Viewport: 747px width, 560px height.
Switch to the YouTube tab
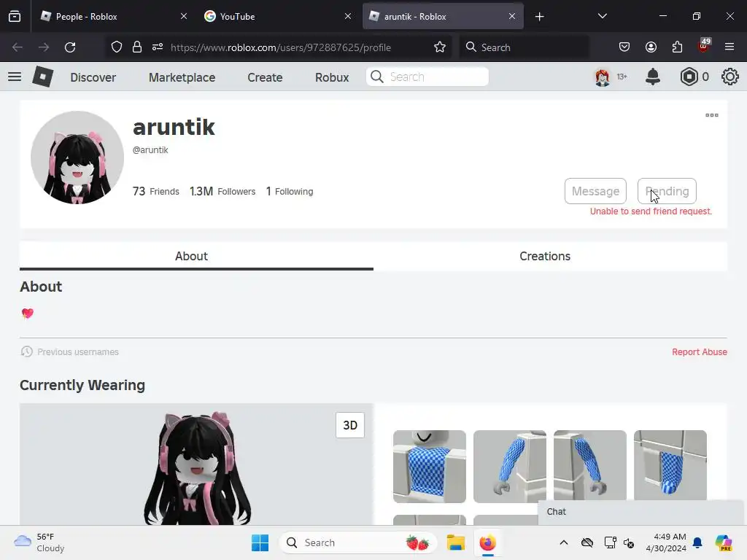point(278,17)
